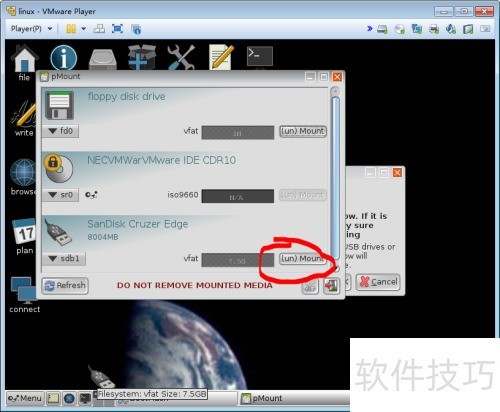Click VMware printer device icon
This screenshot has width=500, height=412.
[x=434, y=29]
